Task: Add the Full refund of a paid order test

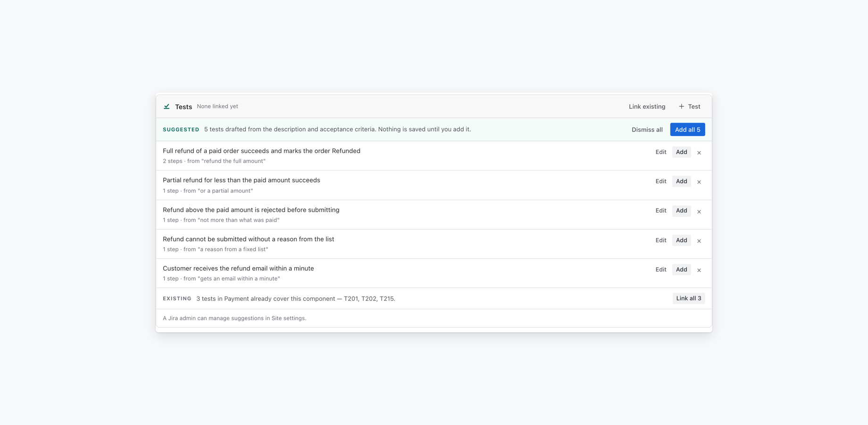Action: coord(681,152)
